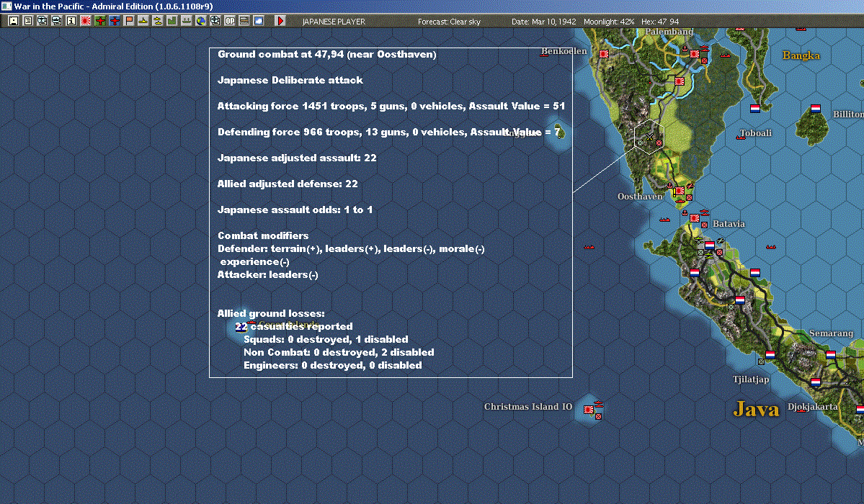
Task: Select the Japanese flag base at Benkoelen
Action: [x=603, y=54]
